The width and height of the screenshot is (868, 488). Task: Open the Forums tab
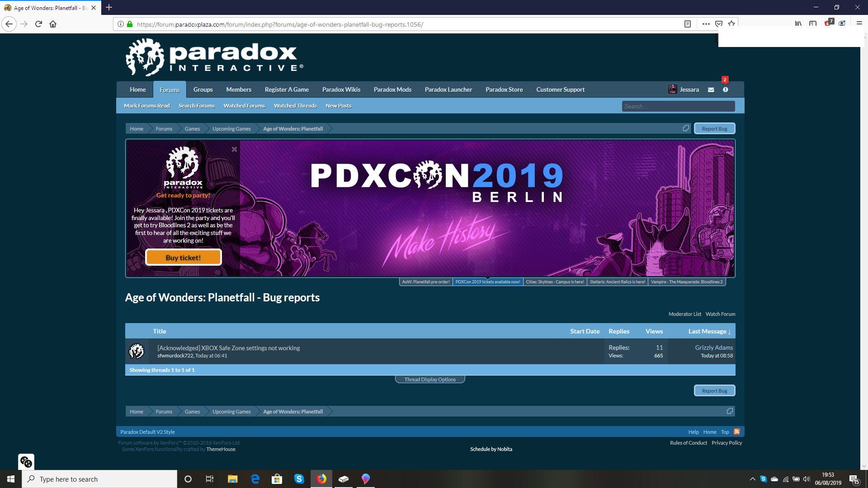click(170, 90)
